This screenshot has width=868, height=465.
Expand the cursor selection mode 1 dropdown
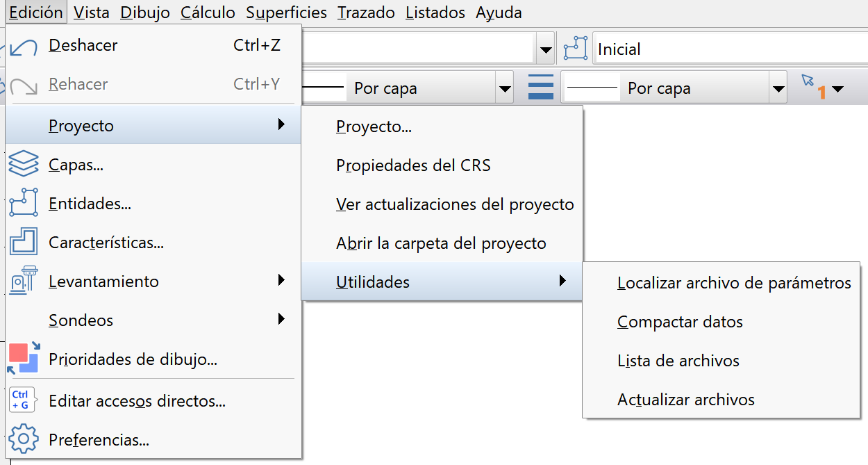[x=838, y=88]
